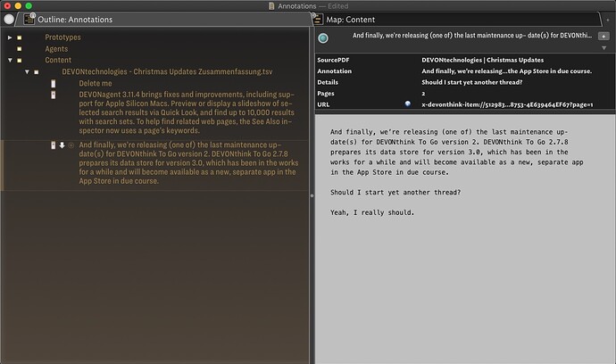Click the 'DEVONtechnologies | Christmas Updates' value

click(x=482, y=60)
